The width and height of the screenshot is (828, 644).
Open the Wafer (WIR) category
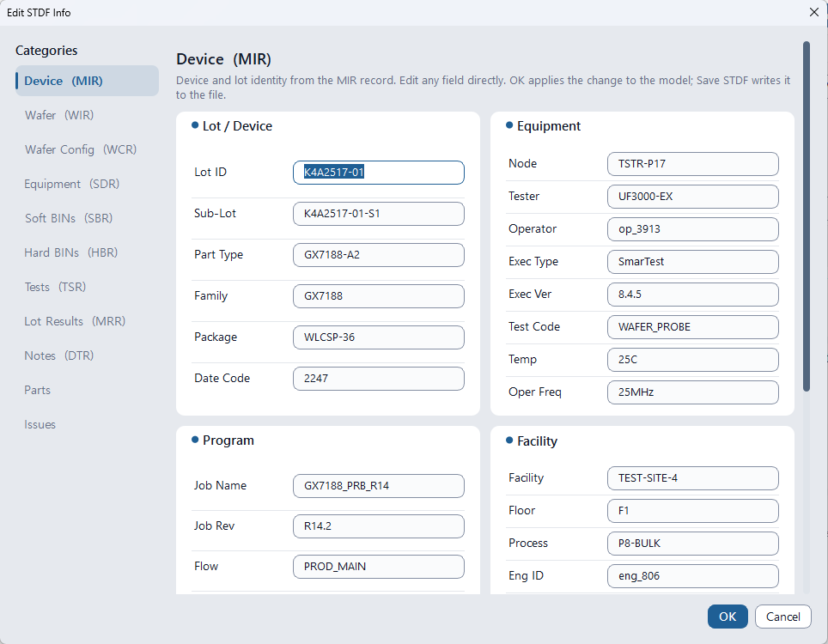[87, 115]
